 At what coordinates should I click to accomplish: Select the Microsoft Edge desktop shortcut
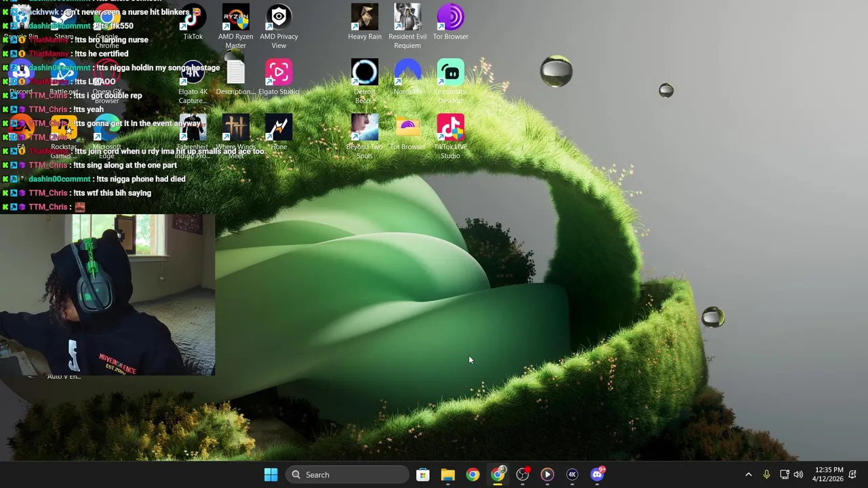106,137
